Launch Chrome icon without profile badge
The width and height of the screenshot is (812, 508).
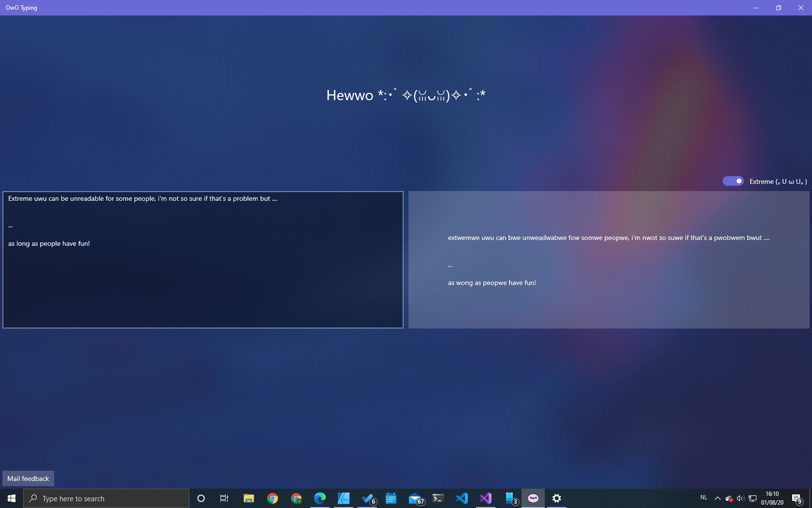coord(273,498)
